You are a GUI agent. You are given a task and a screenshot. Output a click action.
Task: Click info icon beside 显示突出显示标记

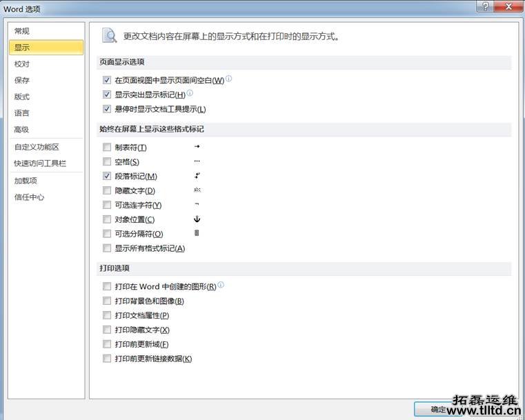point(190,93)
